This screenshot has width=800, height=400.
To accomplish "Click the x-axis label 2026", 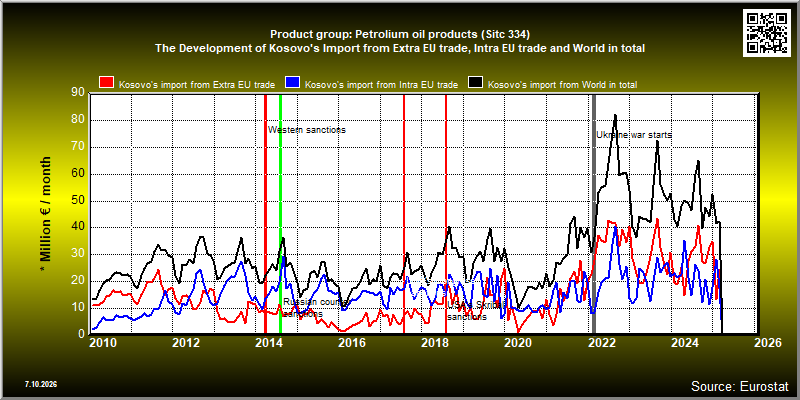I will (x=769, y=343).
